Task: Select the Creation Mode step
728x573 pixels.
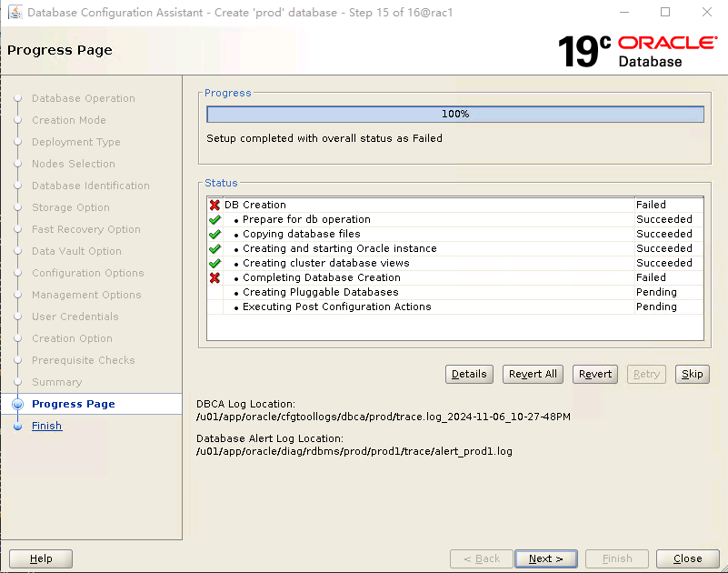Action: (69, 120)
